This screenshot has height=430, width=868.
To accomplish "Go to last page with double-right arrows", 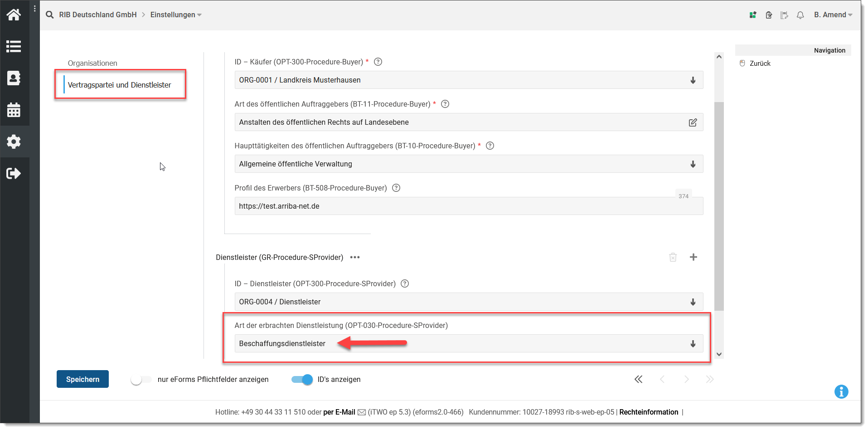I will pyautogui.click(x=710, y=379).
